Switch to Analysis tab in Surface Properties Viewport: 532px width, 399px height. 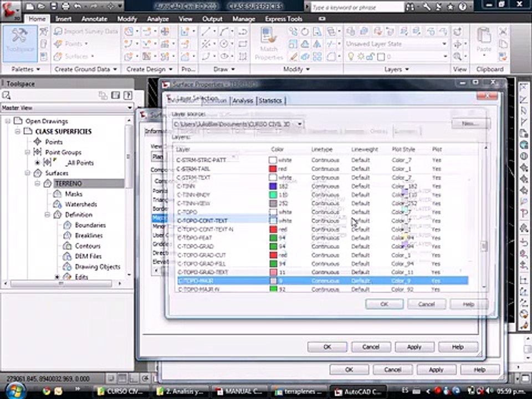[x=243, y=101]
